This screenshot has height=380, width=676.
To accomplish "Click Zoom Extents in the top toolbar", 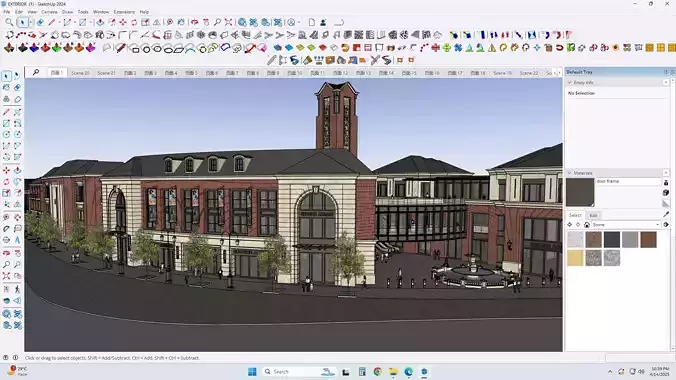I will pyautogui.click(x=228, y=22).
